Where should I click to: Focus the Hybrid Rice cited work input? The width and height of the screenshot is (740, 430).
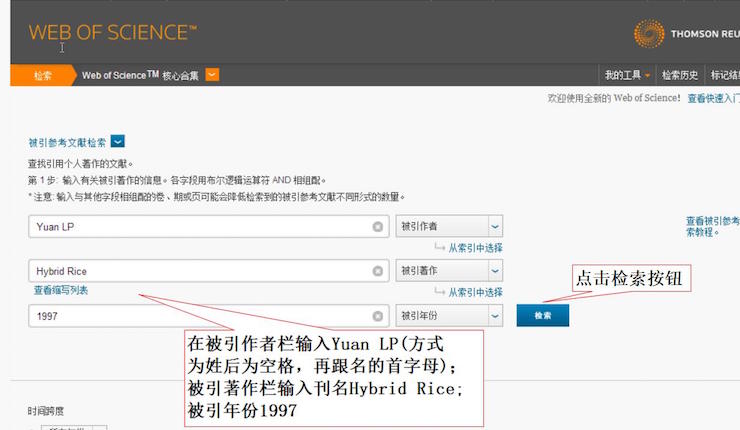click(209, 271)
